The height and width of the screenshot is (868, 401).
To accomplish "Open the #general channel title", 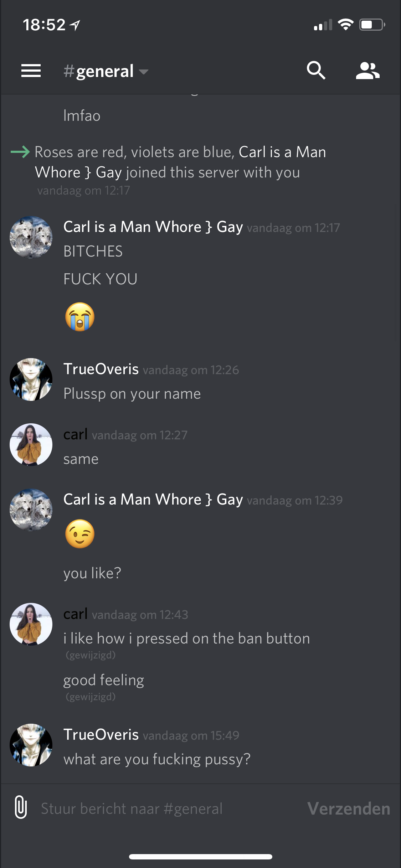I will click(x=99, y=71).
